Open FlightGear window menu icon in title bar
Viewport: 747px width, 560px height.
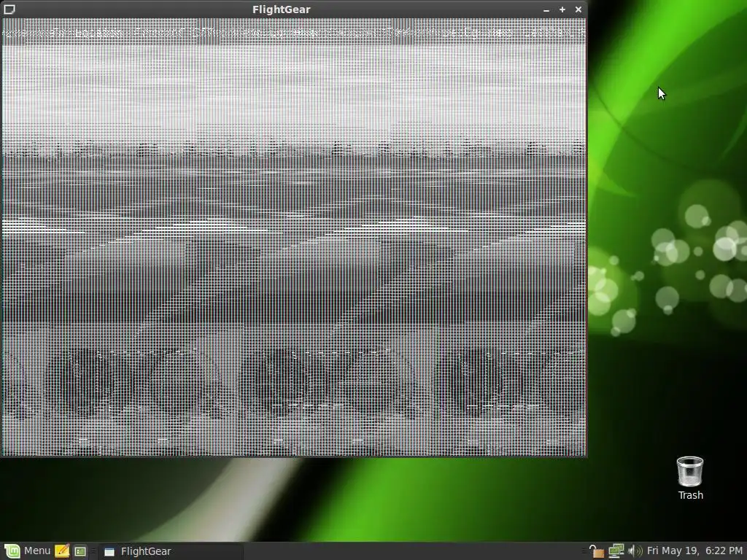[9, 9]
